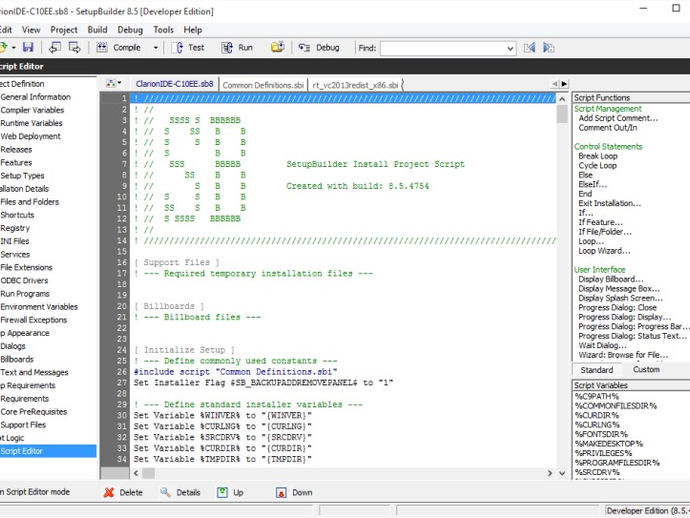Viewport: 690px width, 518px height.
Task: Click editor scroll down arrow at bottom
Action: click(x=562, y=473)
